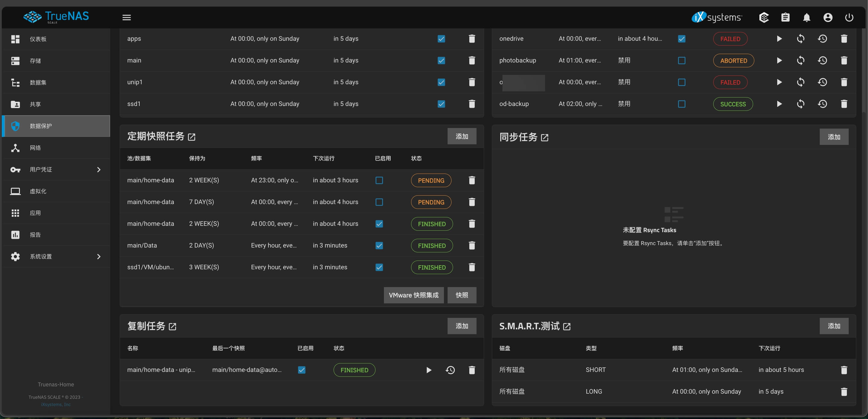Open VMware 快照集成 button
This screenshot has width=868, height=419.
413,295
